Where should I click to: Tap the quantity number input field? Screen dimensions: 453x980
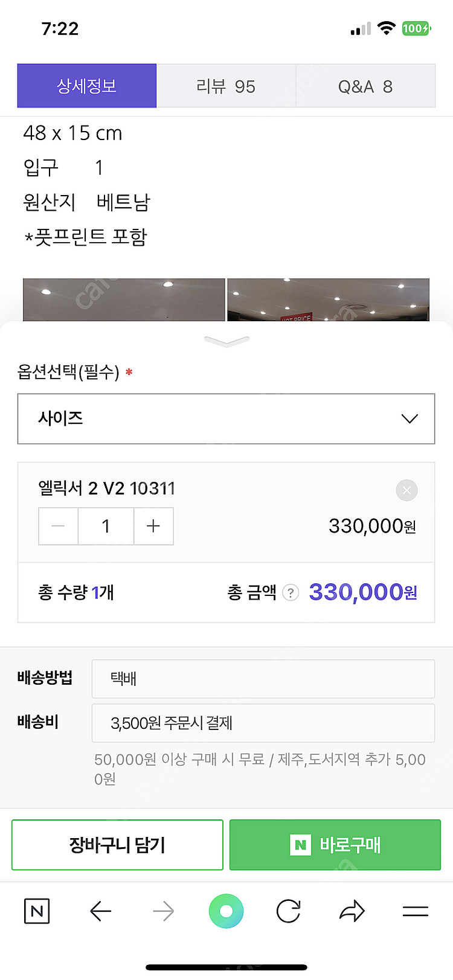(106, 527)
